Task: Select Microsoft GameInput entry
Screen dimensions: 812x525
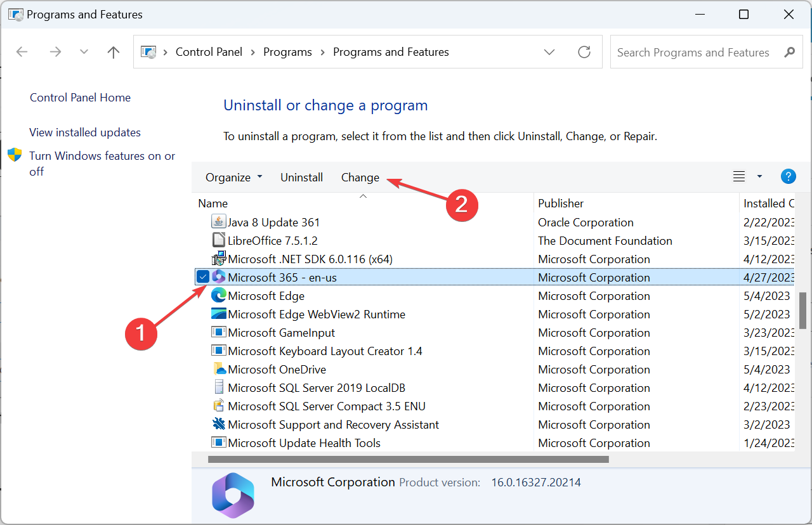Action: (x=282, y=333)
